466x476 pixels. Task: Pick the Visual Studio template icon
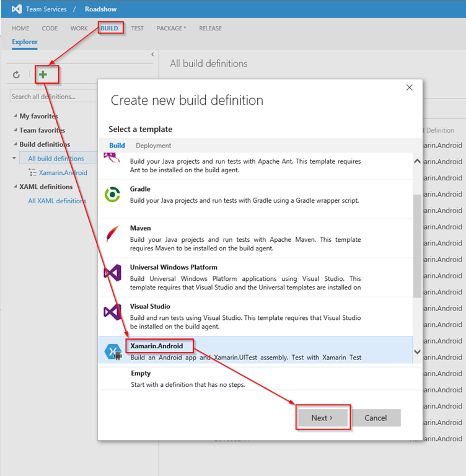(112, 312)
